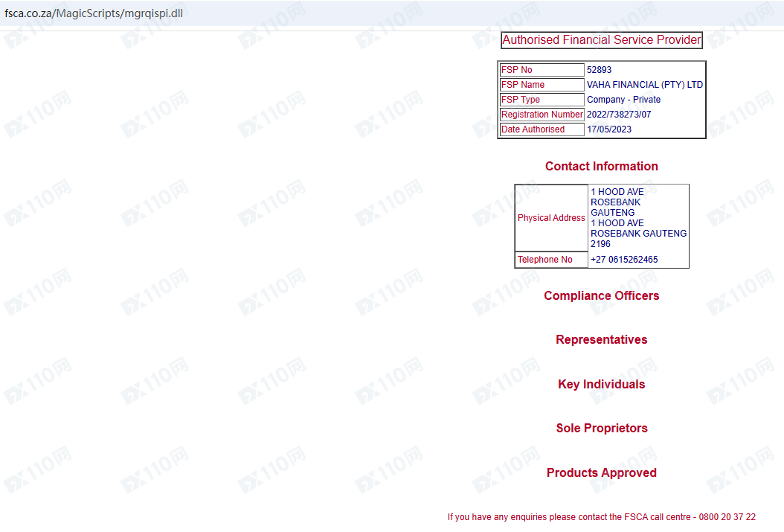
Task: Click the Registration Number label cell
Action: [542, 115]
